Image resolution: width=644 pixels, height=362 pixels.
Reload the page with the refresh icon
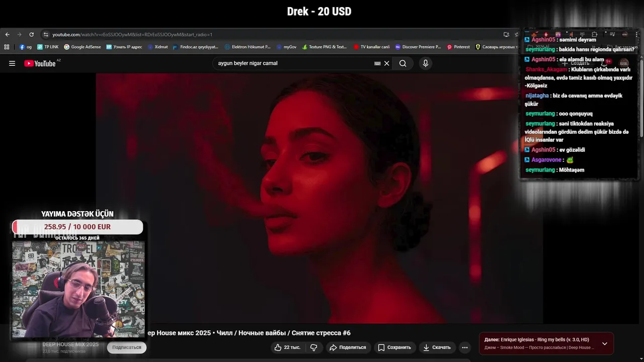coord(31,35)
